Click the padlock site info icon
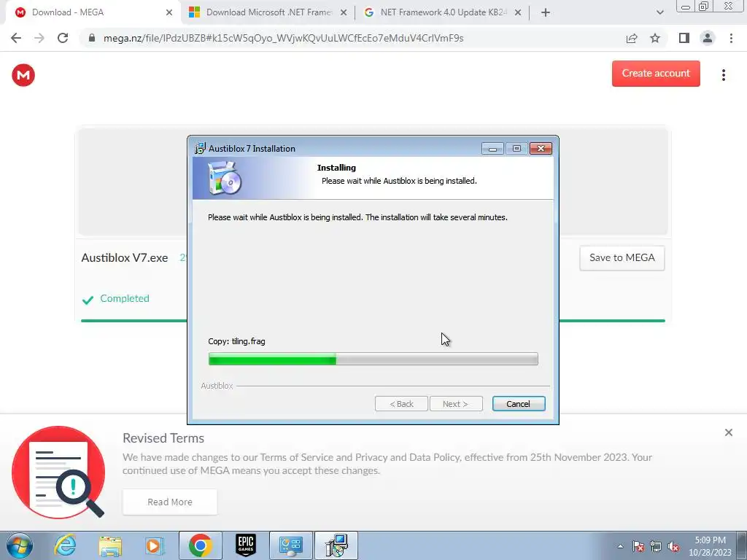This screenshot has height=560, width=747. point(92,38)
